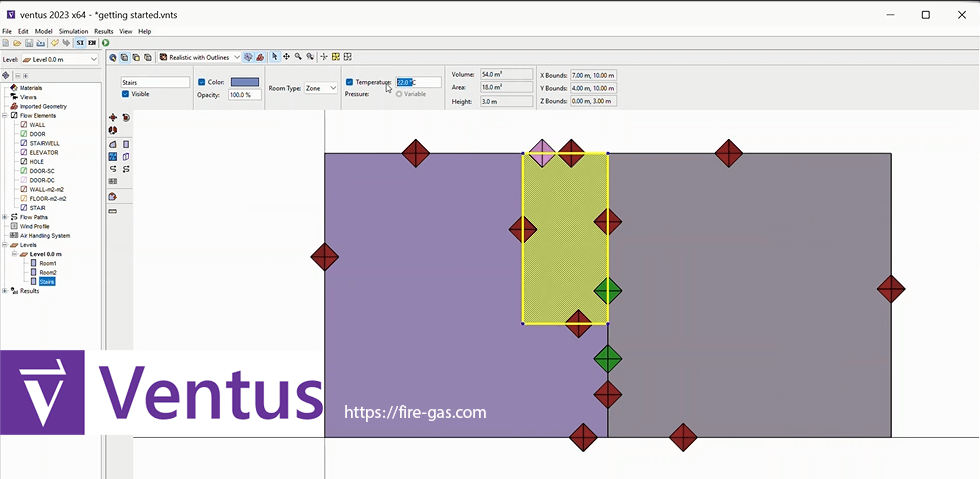Image resolution: width=980 pixels, height=479 pixels.
Task: Select Views in the tree
Action: pos(28,97)
